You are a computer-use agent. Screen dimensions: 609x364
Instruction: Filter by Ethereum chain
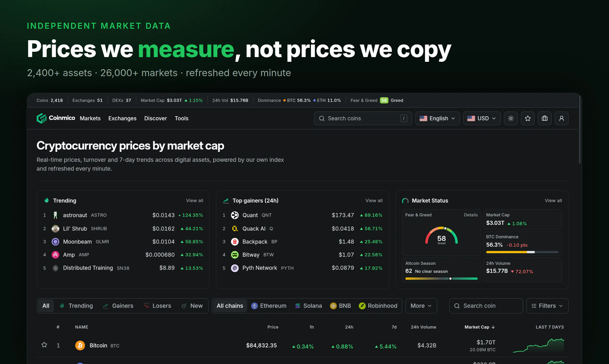(269, 306)
